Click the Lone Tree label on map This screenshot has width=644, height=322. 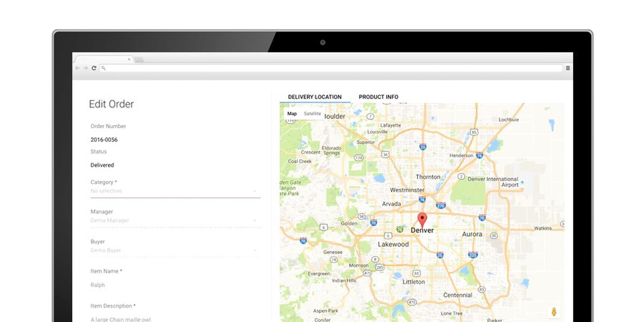[451, 313]
